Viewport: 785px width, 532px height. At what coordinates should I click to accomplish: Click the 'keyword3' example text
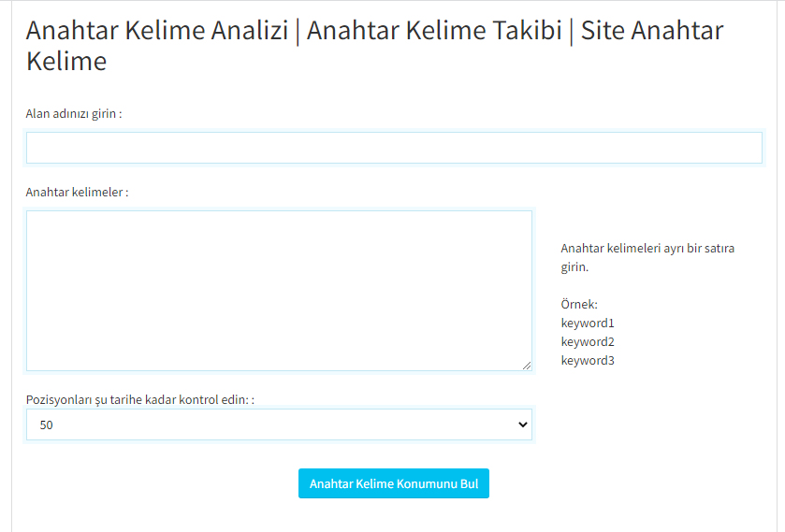tap(588, 360)
